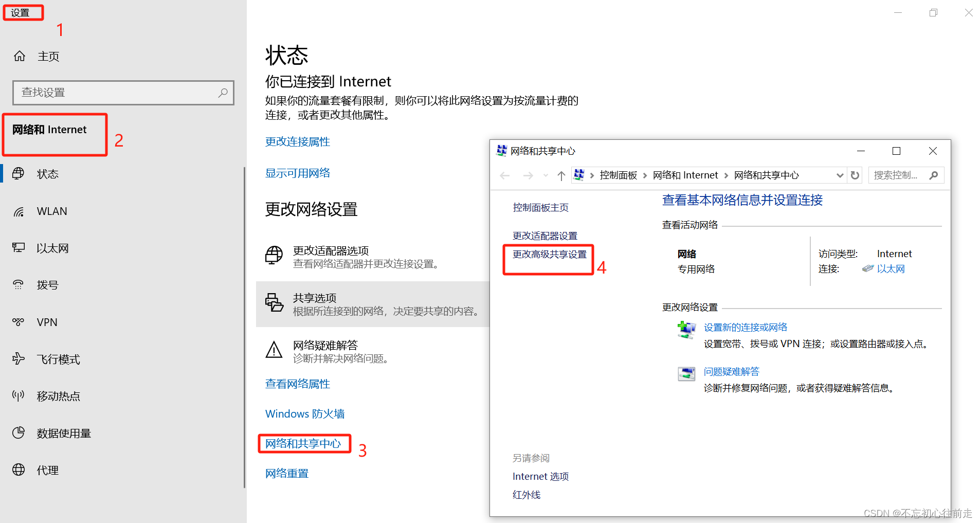
Task: Click 设置新的连接或网络 link
Action: (746, 328)
